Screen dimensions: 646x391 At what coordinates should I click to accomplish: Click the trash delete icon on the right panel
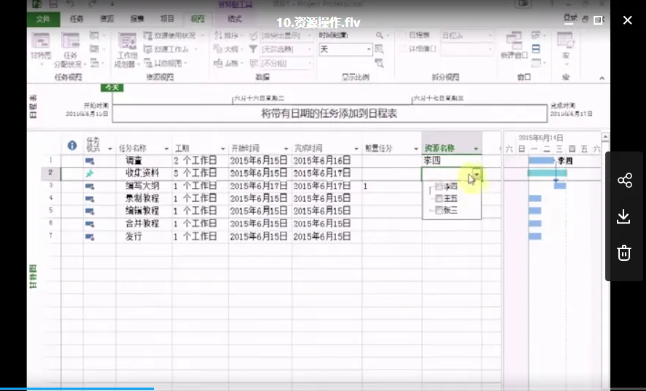(x=624, y=253)
